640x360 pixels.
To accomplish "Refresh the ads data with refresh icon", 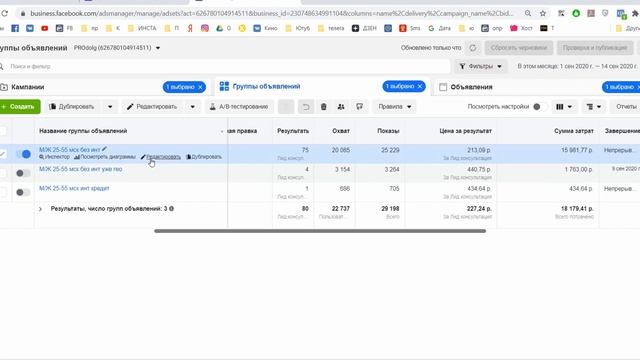I will pyautogui.click(x=473, y=48).
